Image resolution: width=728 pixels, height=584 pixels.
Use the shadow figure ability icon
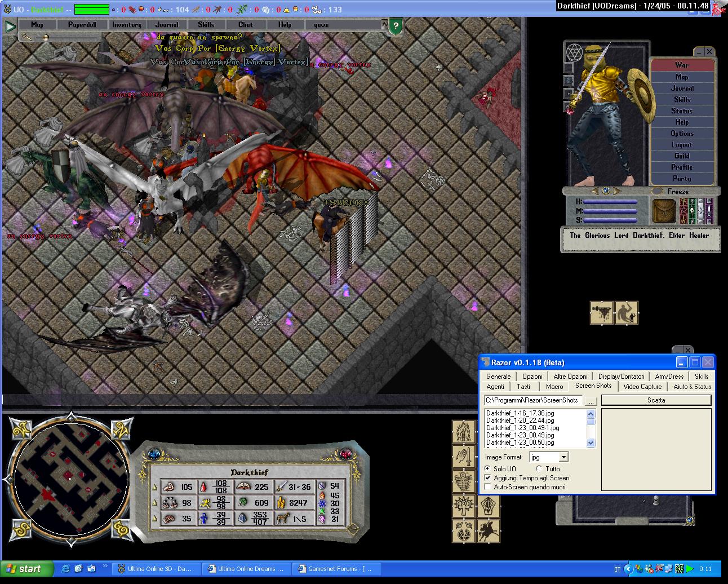pos(626,312)
